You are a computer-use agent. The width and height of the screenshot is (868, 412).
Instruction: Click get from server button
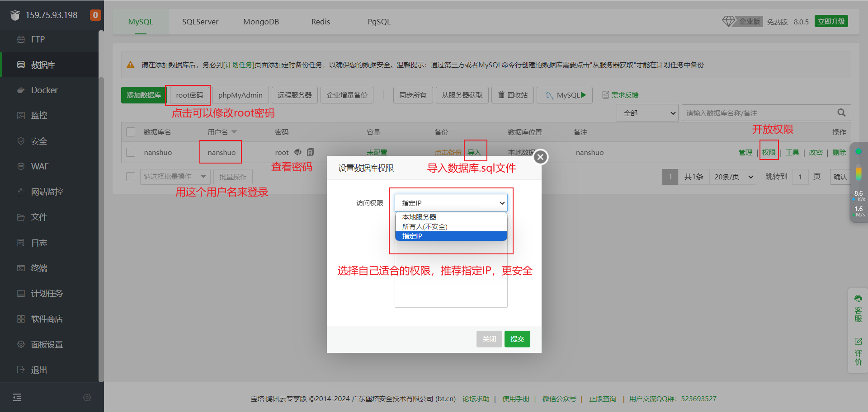click(x=462, y=95)
